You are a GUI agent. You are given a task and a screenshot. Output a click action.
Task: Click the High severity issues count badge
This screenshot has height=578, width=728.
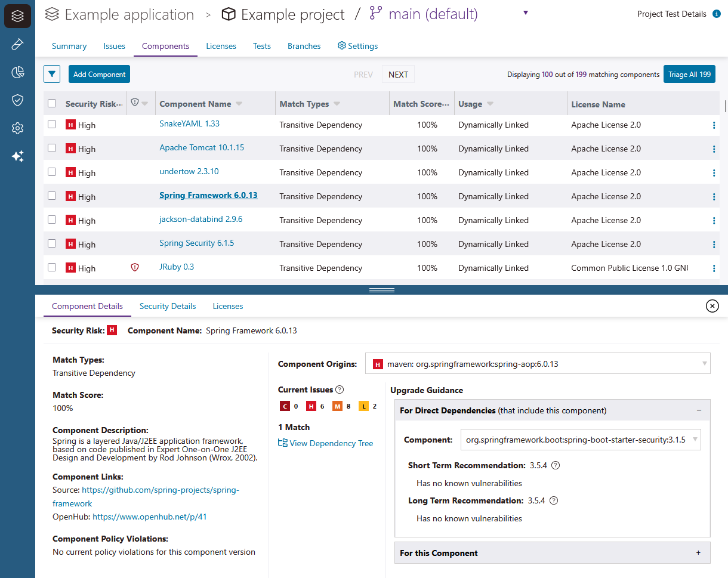(311, 406)
